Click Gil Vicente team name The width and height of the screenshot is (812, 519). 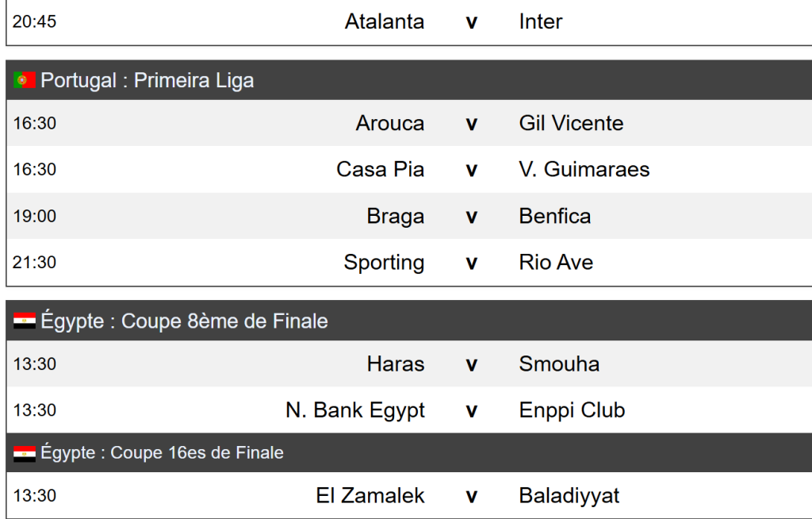(x=571, y=123)
